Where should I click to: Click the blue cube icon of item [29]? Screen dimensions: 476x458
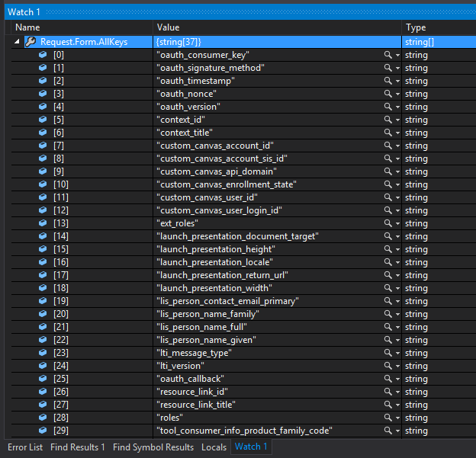(43, 430)
